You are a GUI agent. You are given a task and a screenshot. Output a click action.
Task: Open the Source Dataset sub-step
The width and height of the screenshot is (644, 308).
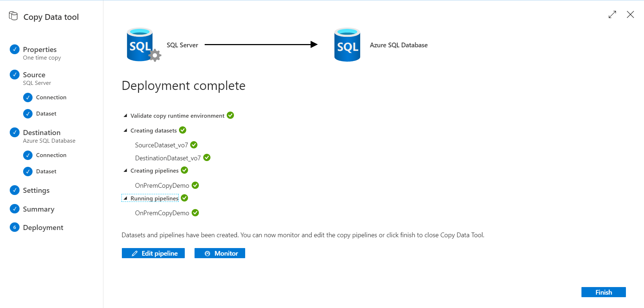click(46, 114)
